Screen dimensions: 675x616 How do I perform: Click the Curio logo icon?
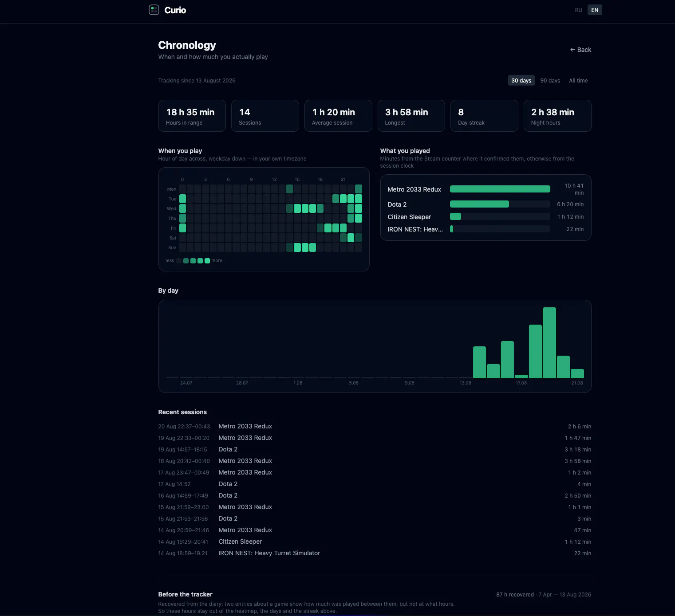(154, 10)
